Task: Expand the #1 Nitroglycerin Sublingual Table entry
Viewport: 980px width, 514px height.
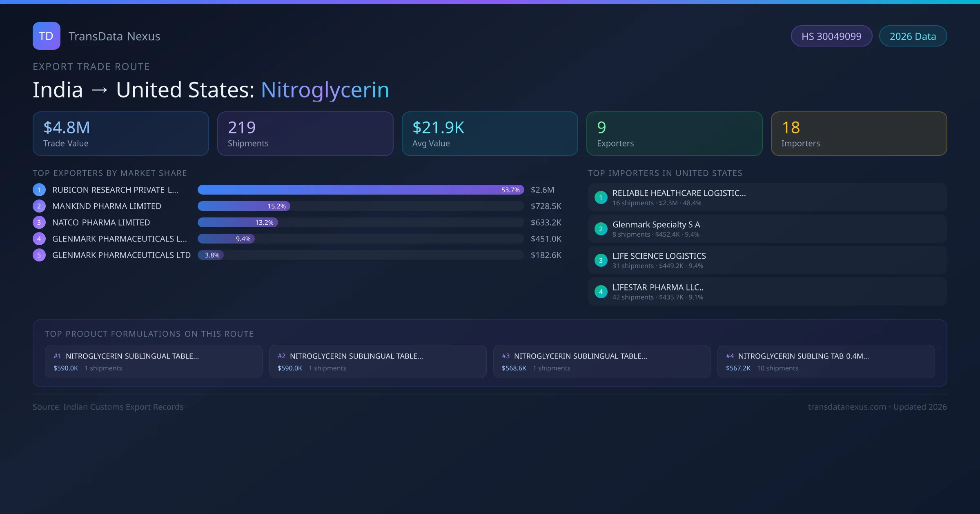Action: point(154,361)
